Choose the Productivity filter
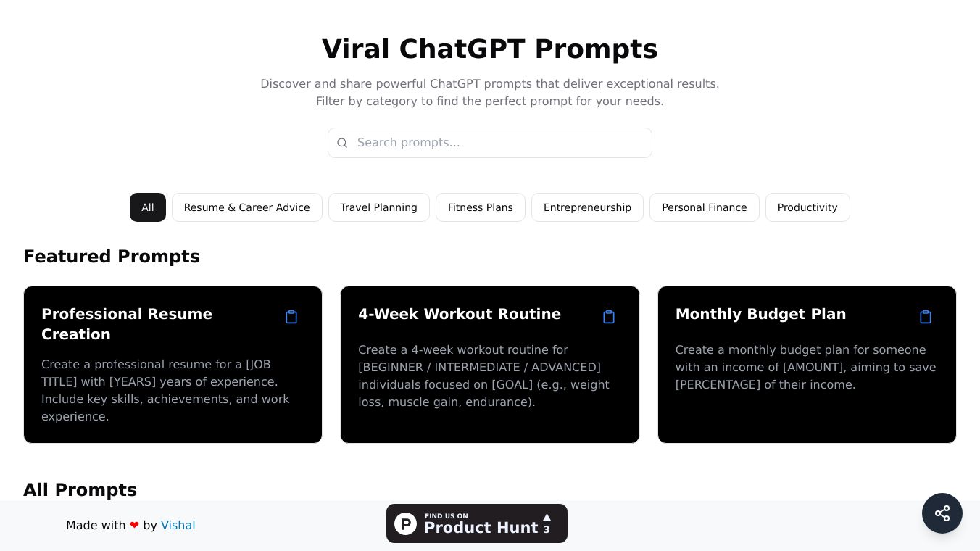980x551 pixels. [807, 207]
